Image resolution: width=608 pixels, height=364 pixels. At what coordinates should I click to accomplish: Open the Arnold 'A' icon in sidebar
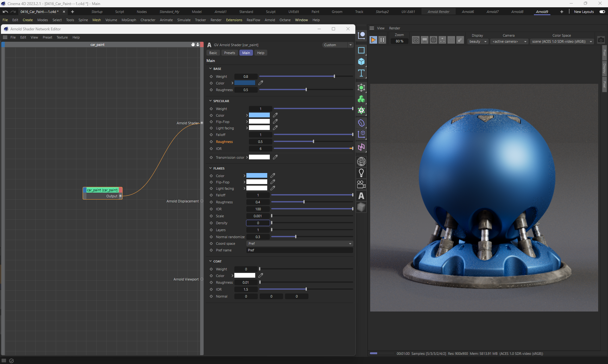[x=361, y=196]
